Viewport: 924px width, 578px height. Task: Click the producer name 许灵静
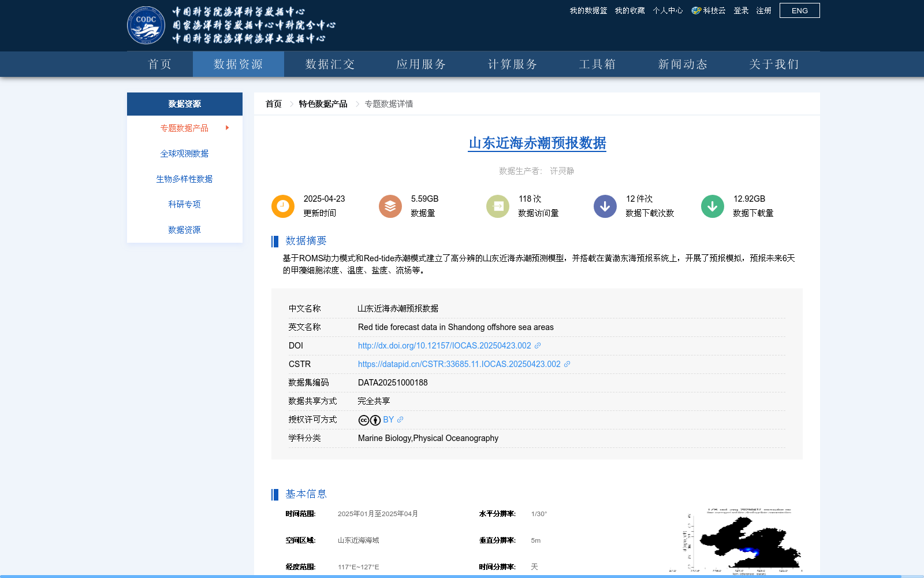[x=562, y=171]
